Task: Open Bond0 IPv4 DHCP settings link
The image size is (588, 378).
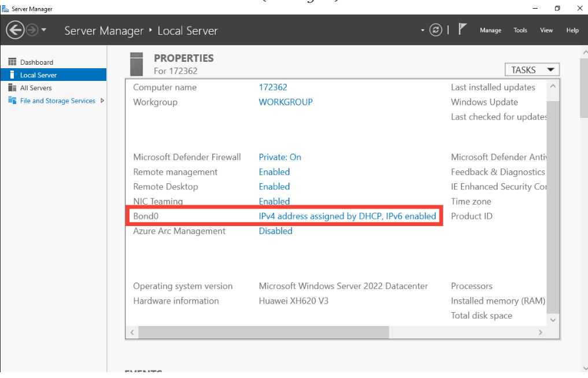Action: 347,216
